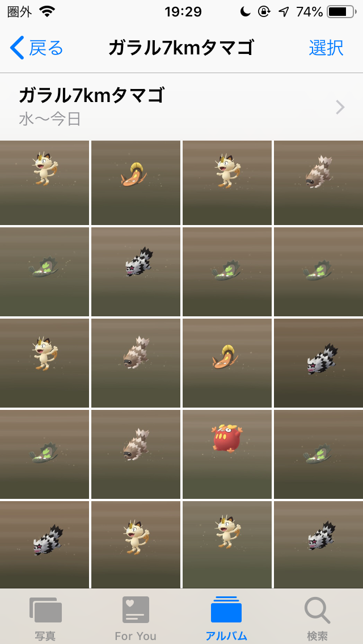Tap the Do Not Disturb moon icon
Viewport: 363px width, 644px height.
pyautogui.click(x=246, y=12)
